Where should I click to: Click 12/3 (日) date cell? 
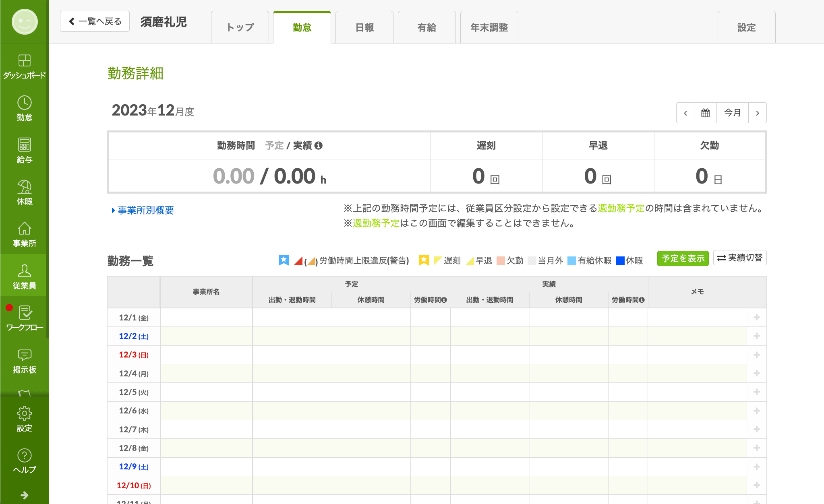click(134, 355)
